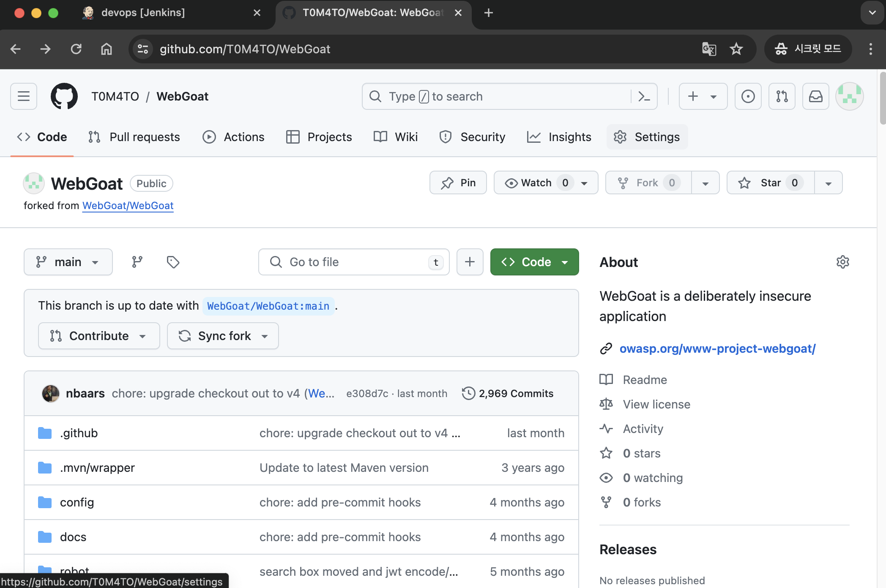Image resolution: width=886 pixels, height=588 pixels.
Task: Expand the green Code dropdown button
Action: [534, 262]
